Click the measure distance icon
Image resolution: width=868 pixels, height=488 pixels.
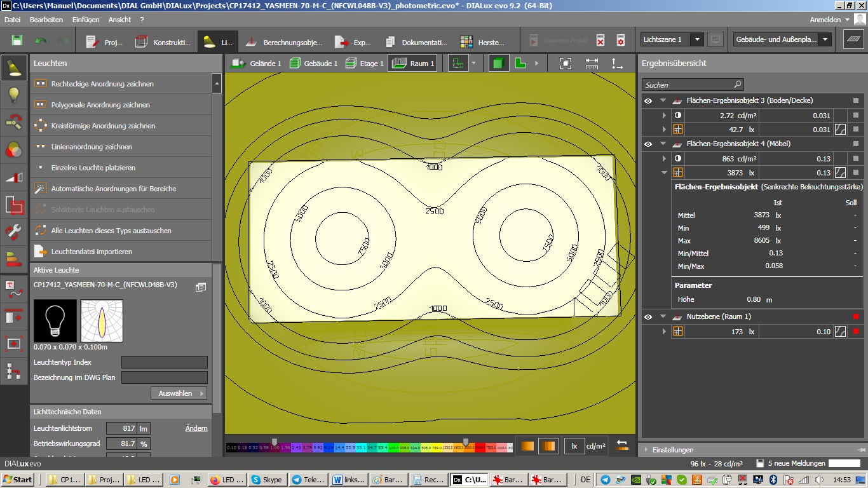[x=592, y=64]
